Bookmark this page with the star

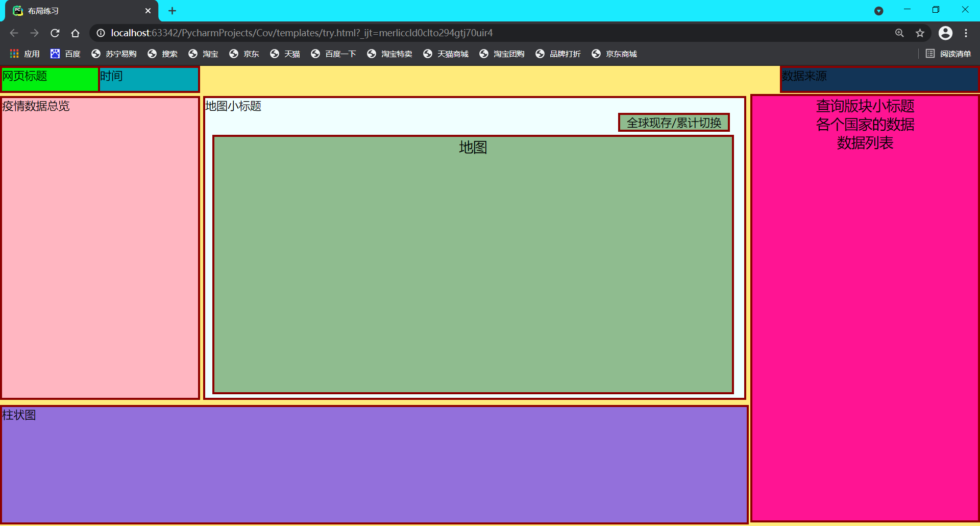click(x=920, y=33)
